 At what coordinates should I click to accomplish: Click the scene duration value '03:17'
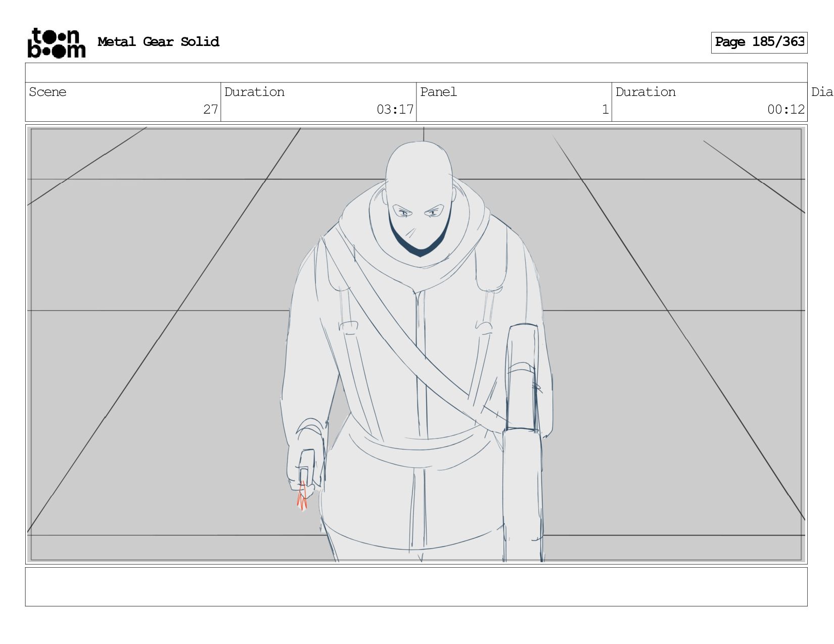[395, 110]
